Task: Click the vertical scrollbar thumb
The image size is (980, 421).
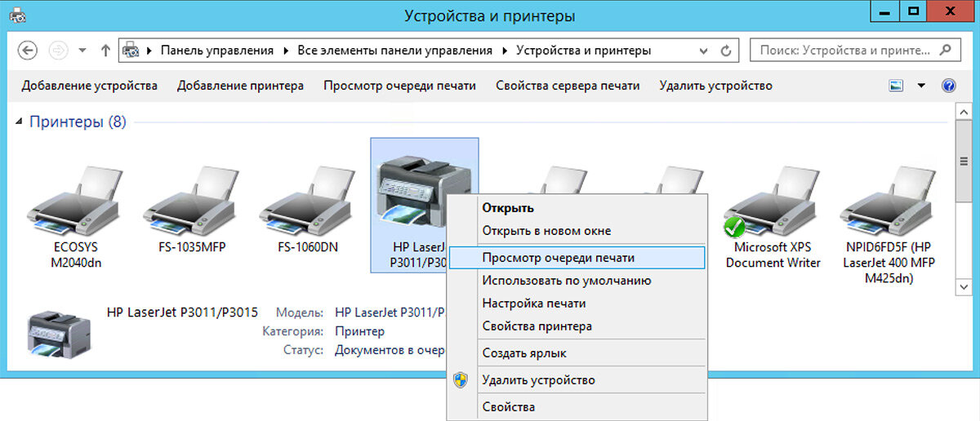Action: pyautogui.click(x=963, y=162)
